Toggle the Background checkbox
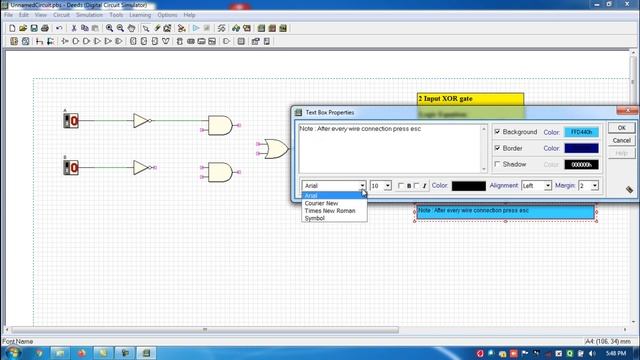The image size is (640, 360). [497, 132]
